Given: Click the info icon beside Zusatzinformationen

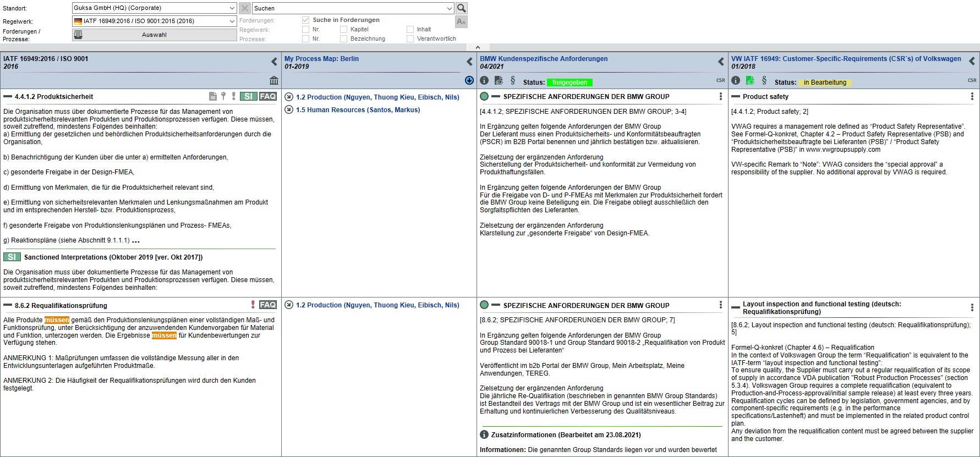Looking at the screenshot, I should coord(484,434).
